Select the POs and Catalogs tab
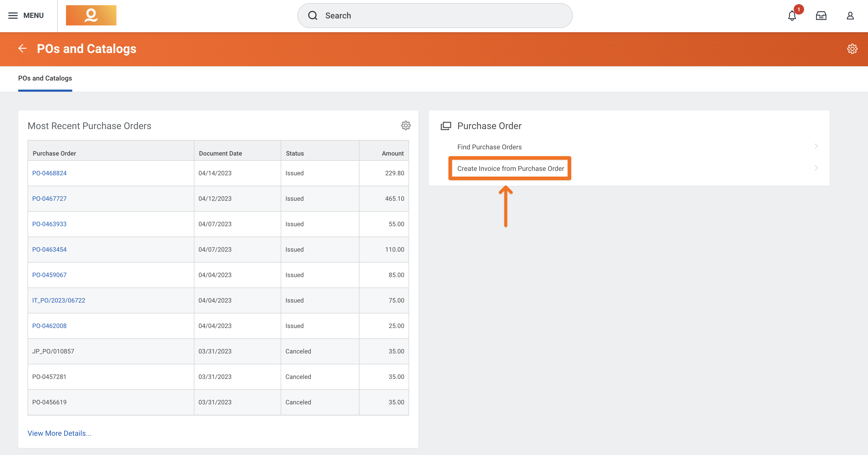This screenshot has width=868, height=455. click(x=45, y=78)
